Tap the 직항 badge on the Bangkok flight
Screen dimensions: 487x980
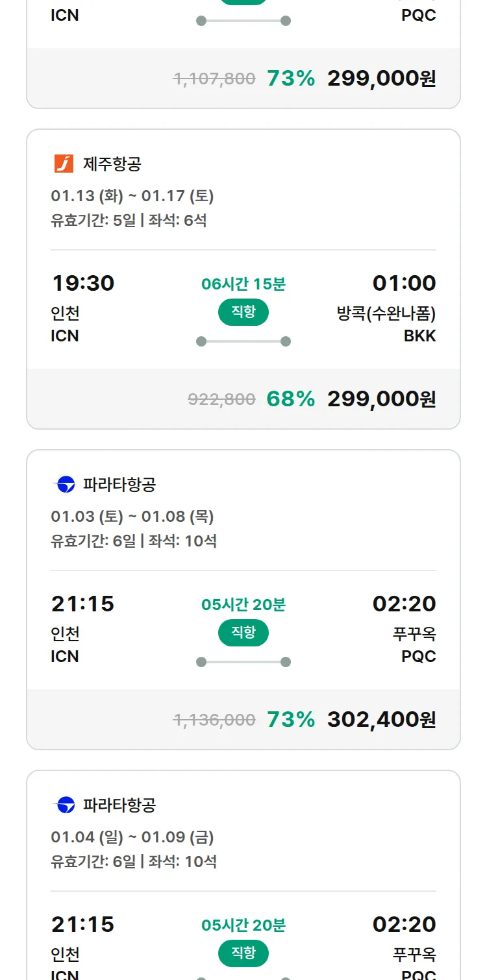click(243, 312)
